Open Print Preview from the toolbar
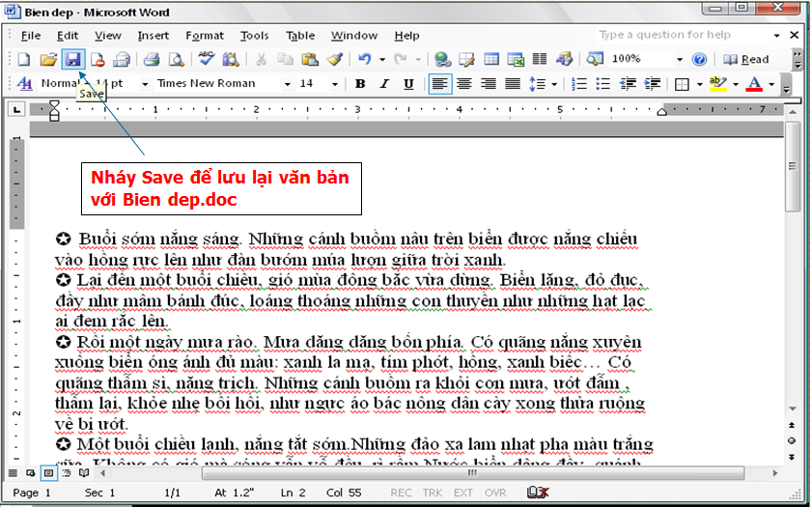Viewport: 812px width, 507px height. (176, 60)
